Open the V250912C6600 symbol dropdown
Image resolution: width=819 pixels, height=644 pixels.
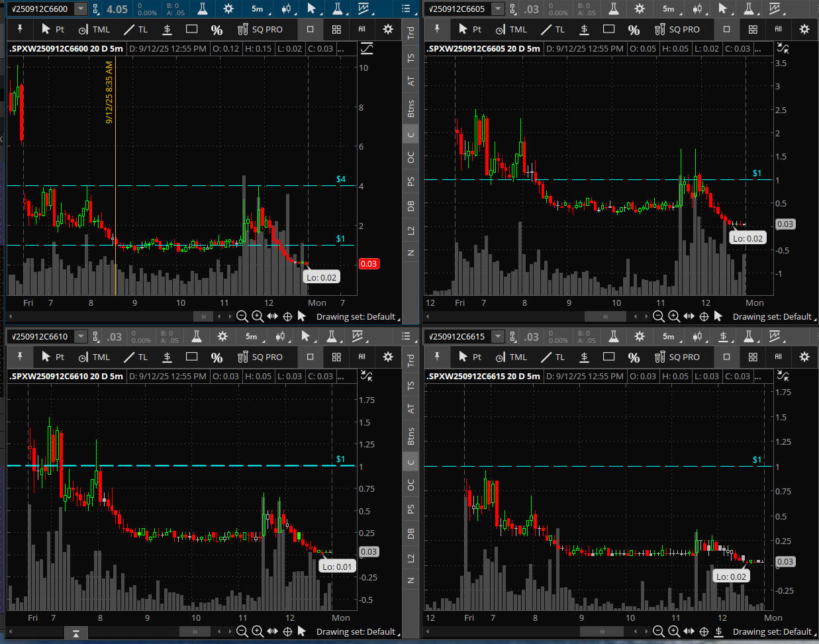(x=80, y=9)
